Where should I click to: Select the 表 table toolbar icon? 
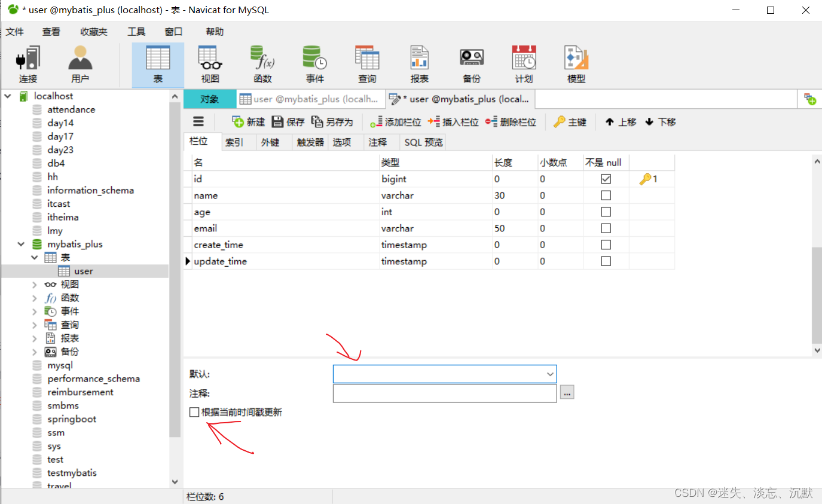click(158, 65)
